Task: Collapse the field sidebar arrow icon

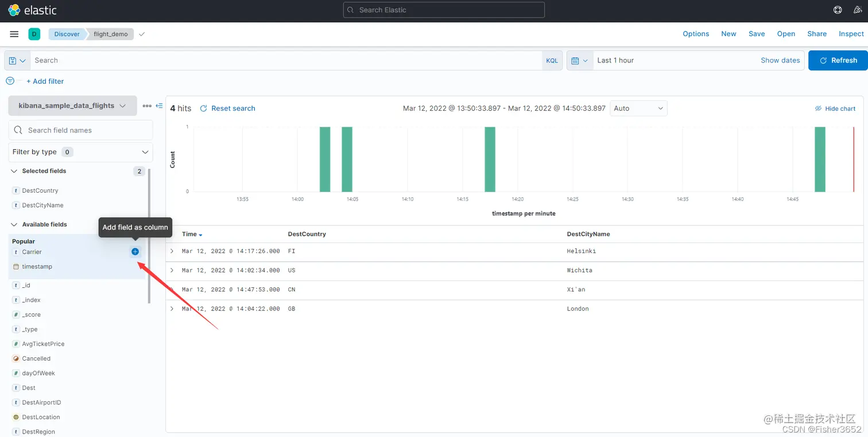Action: point(159,106)
